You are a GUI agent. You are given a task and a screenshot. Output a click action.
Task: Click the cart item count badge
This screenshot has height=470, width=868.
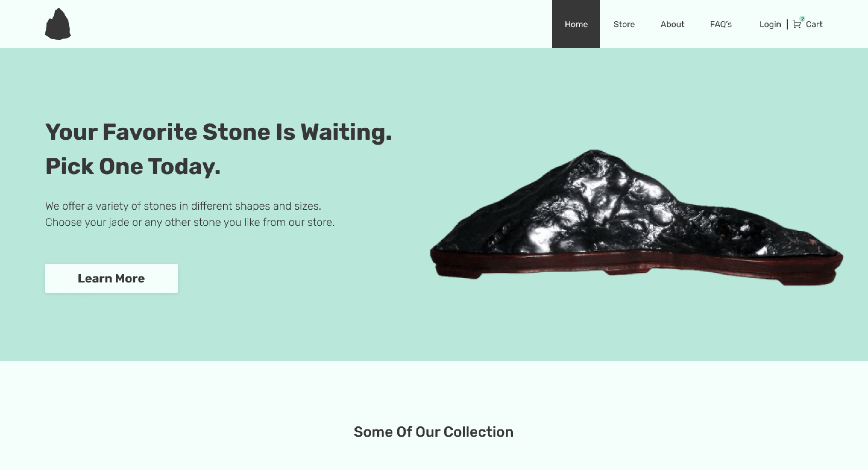coord(802,19)
